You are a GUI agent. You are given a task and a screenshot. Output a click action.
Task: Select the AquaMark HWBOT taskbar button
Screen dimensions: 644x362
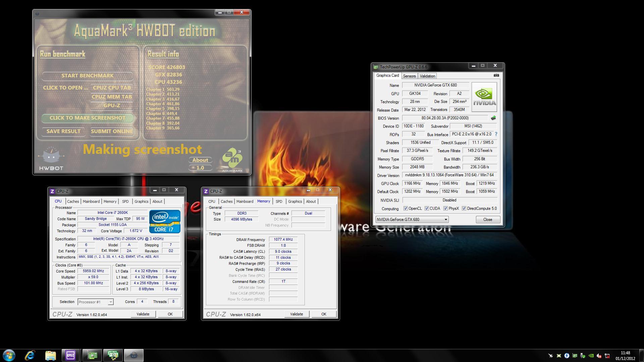click(x=134, y=355)
